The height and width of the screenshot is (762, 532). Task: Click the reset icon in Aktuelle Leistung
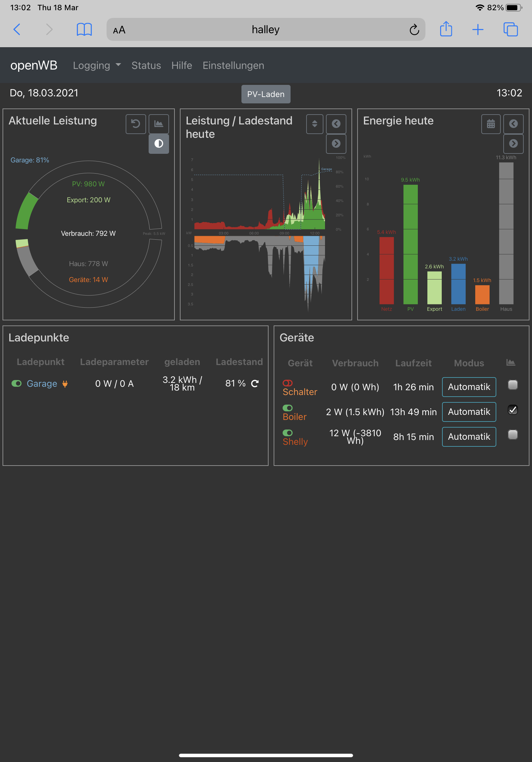[136, 124]
